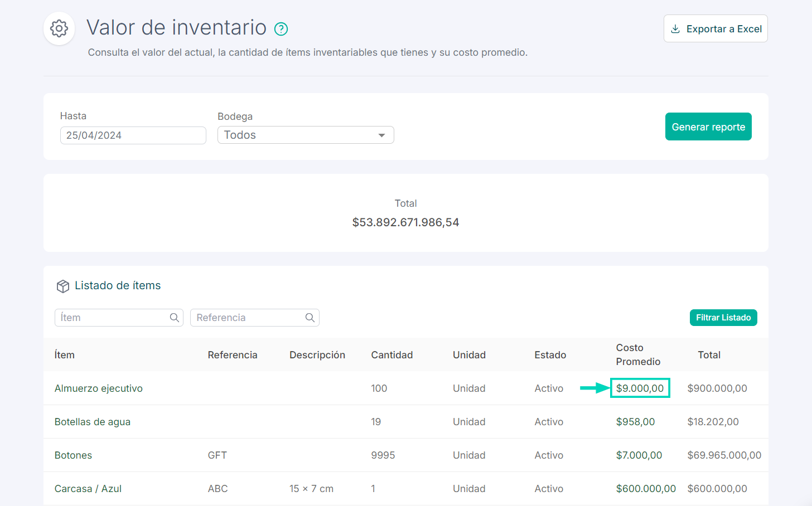The width and height of the screenshot is (812, 506).
Task: Click the Filtrar Listado button
Action: click(x=723, y=317)
